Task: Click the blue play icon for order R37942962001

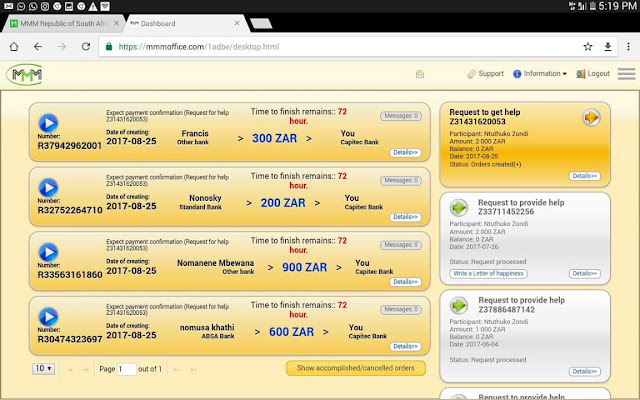Action: [x=49, y=123]
